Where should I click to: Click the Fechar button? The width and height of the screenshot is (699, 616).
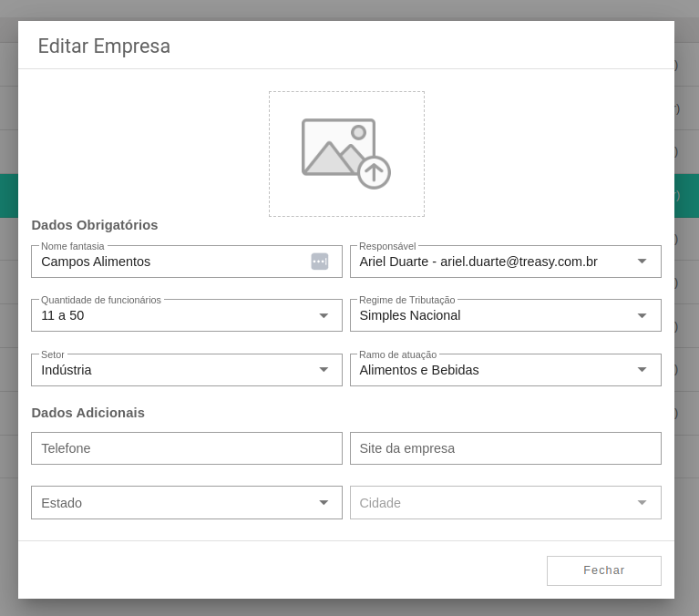click(x=604, y=570)
